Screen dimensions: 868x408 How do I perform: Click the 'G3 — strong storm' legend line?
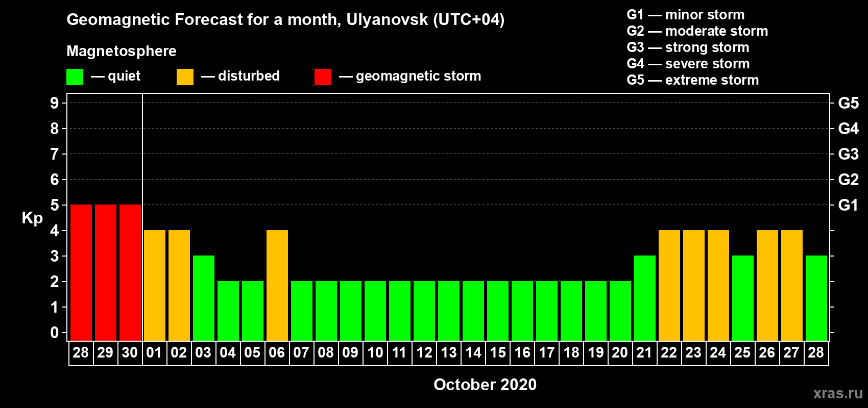[x=688, y=47]
